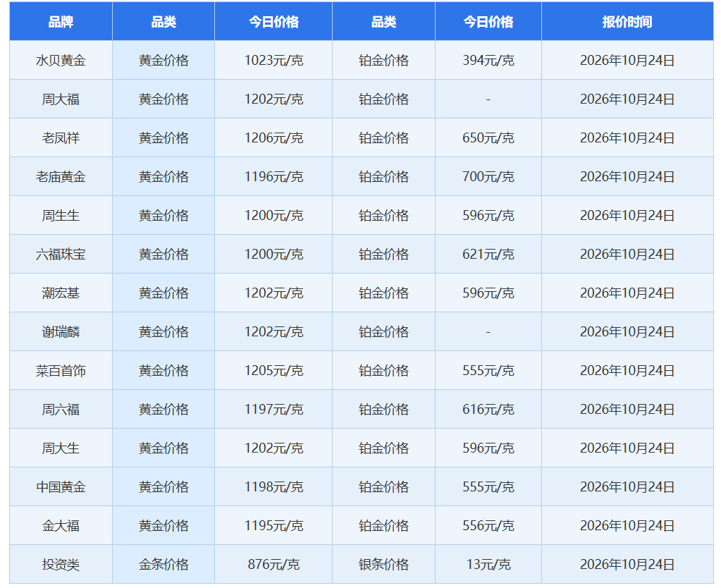Click the silver bar price 13元/克

(x=488, y=565)
